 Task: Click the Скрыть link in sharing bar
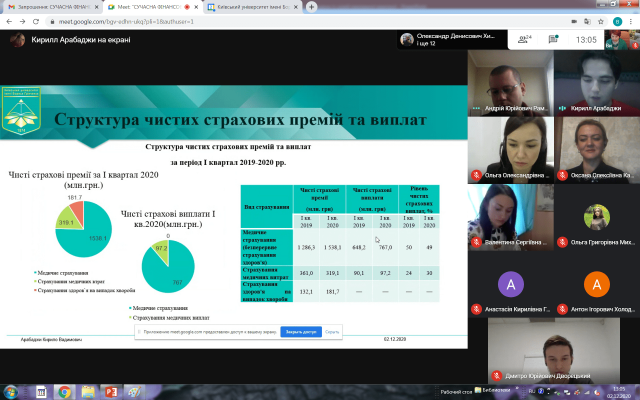coord(333,331)
